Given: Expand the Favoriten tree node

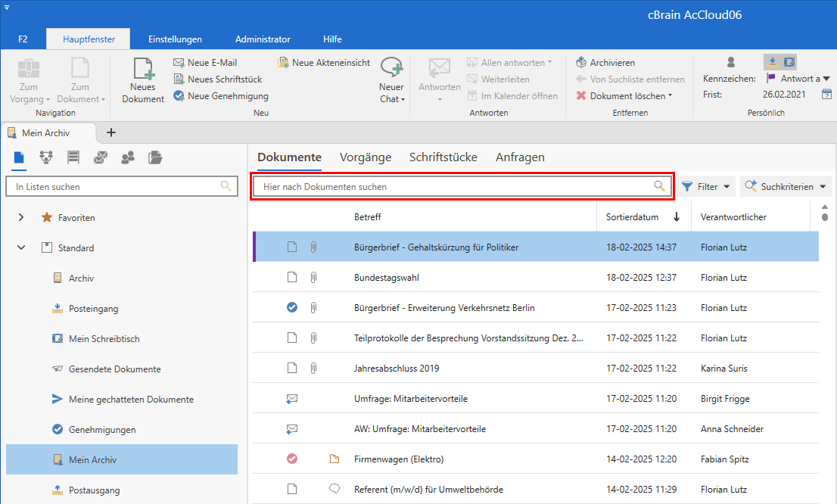Looking at the screenshot, I should (21, 218).
